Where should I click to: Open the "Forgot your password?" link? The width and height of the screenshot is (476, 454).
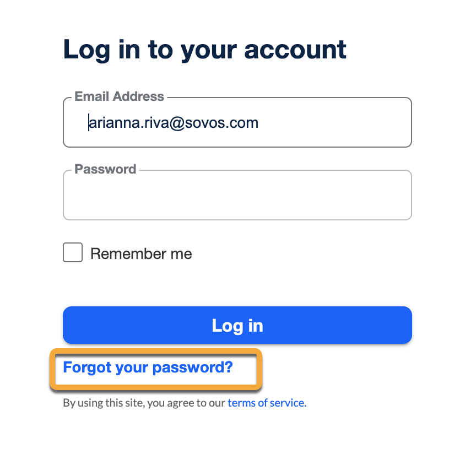[148, 367]
